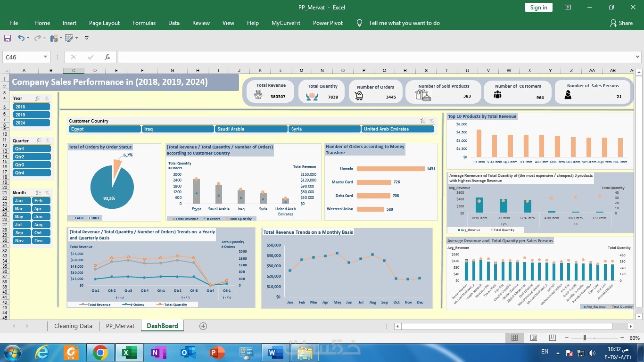Screen dimensions: 644x362
Task: Open dropdown beside the books-and-globe toolbar icon
Action: [61, 38]
